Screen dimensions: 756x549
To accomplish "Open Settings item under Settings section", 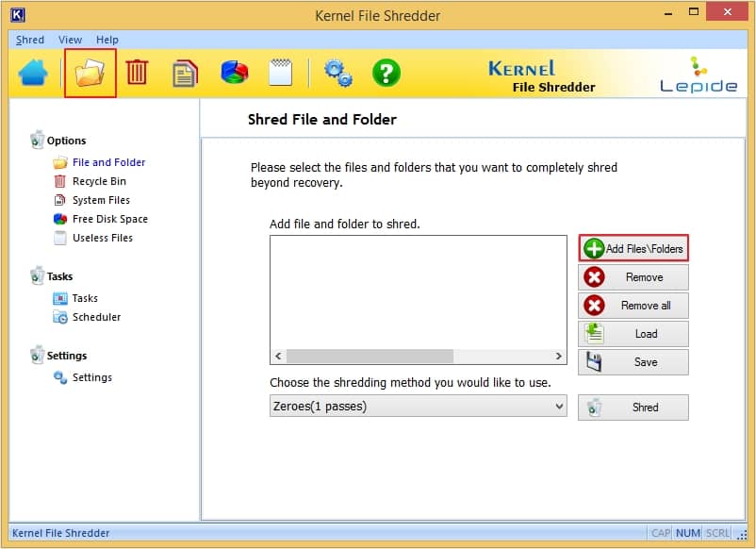I will [92, 377].
